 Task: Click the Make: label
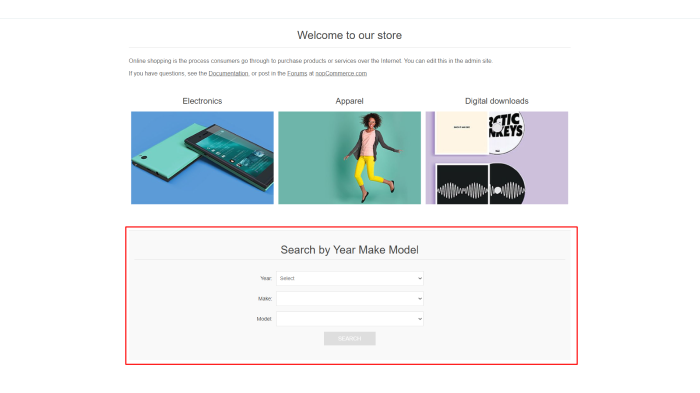point(265,299)
